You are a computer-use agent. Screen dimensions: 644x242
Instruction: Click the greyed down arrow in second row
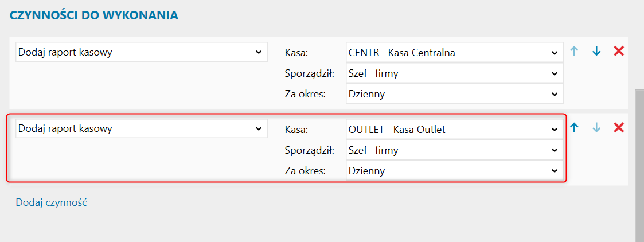click(596, 128)
